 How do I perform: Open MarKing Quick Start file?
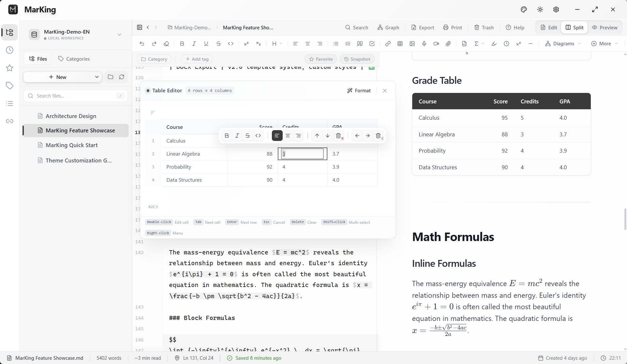tap(76, 145)
